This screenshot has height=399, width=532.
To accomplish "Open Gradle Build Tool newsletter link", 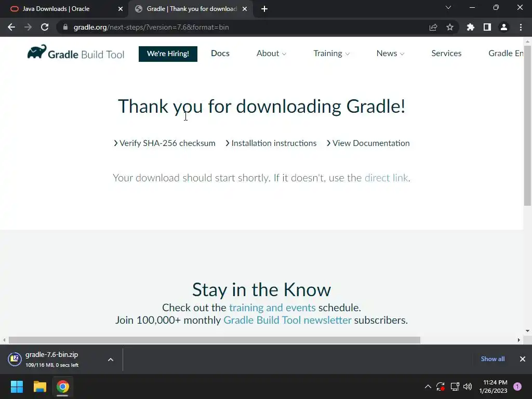I will 287,320.
